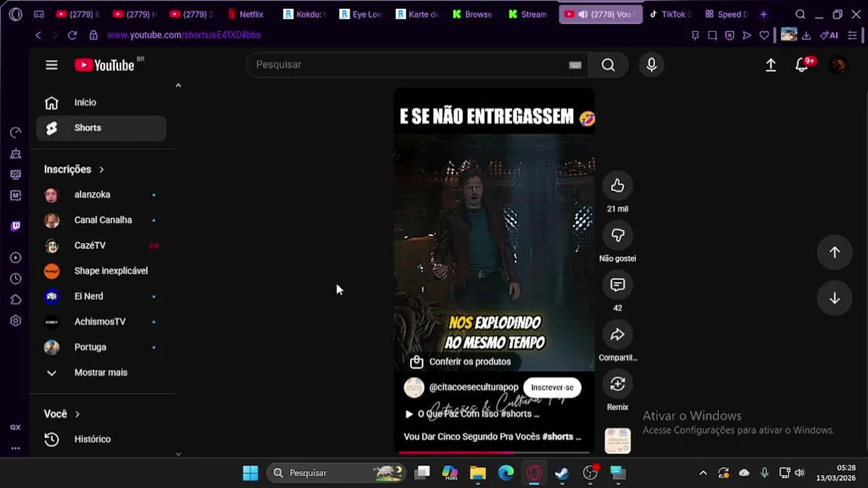
Task: Share the short via Compartilhar icon
Action: pos(617,334)
